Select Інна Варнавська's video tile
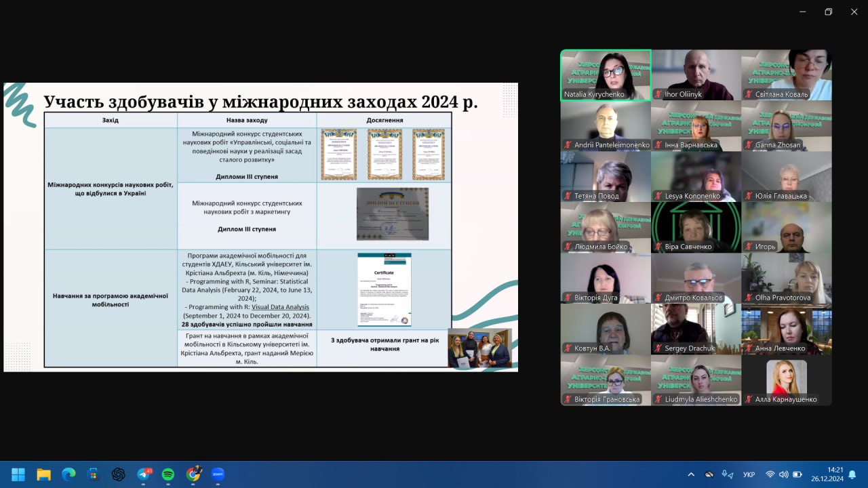 (696, 126)
